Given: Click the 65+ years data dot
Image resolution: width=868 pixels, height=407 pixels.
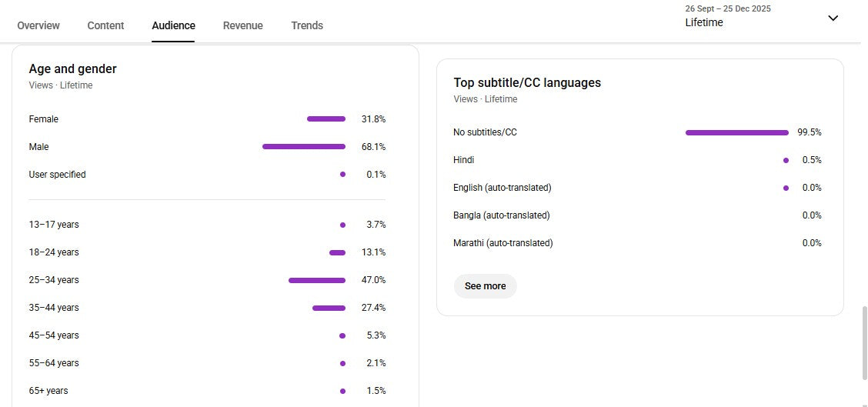Looking at the screenshot, I should [x=342, y=391].
